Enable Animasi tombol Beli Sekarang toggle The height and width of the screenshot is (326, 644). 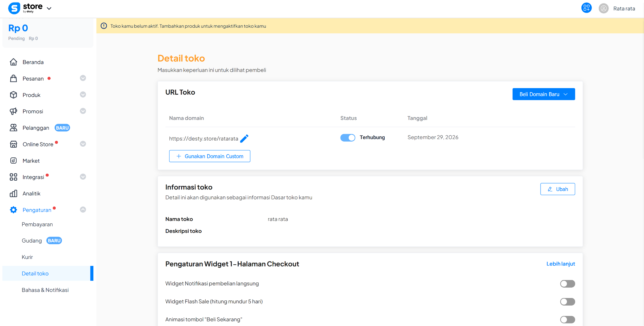pyautogui.click(x=567, y=320)
